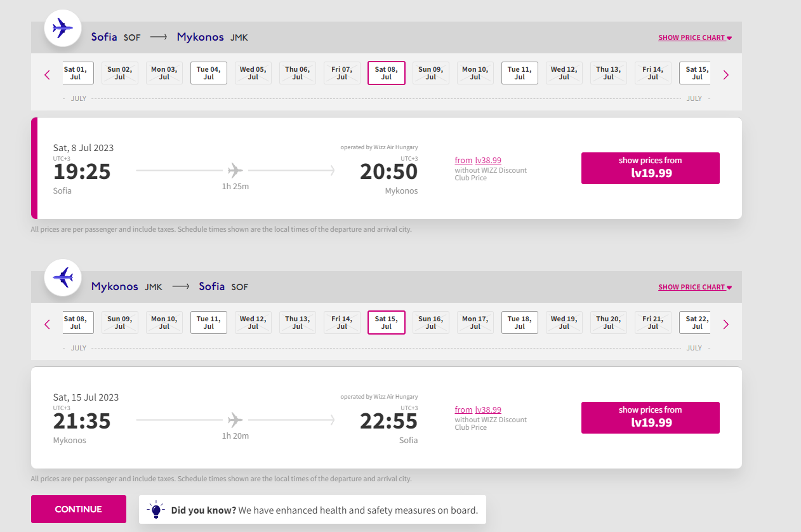801x532 pixels.
Task: Click the return Mykonos–Sofia airplane icon
Action: pyautogui.click(x=62, y=277)
